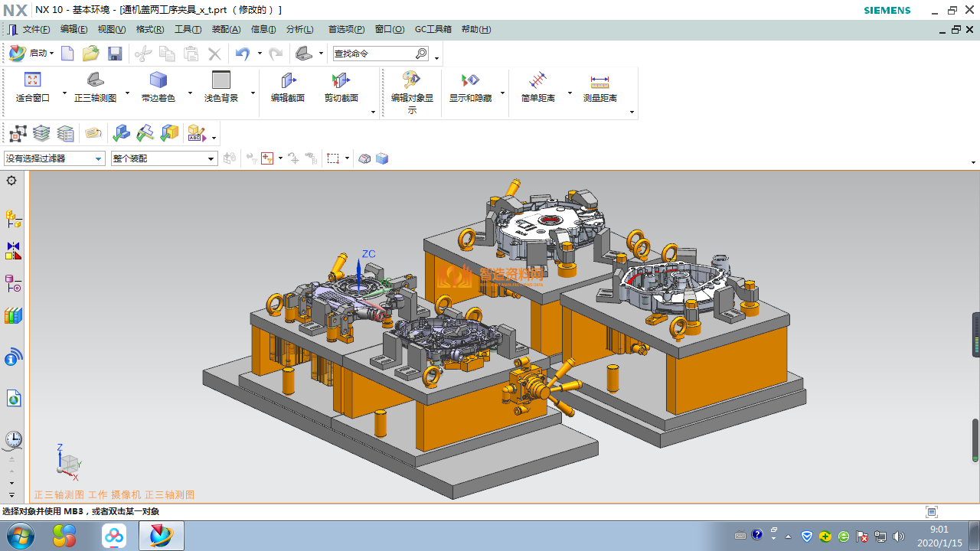
Task: Open the Reuse Library books icon
Action: point(13,315)
